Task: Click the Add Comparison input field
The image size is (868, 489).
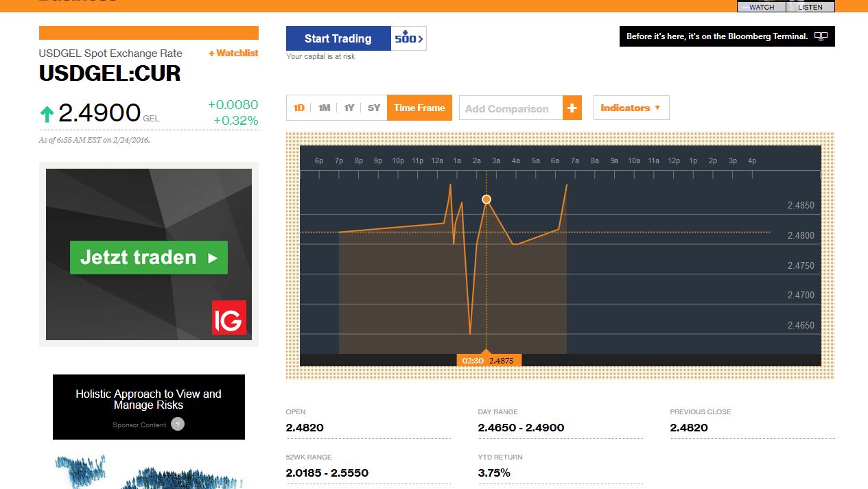Action: coord(511,108)
